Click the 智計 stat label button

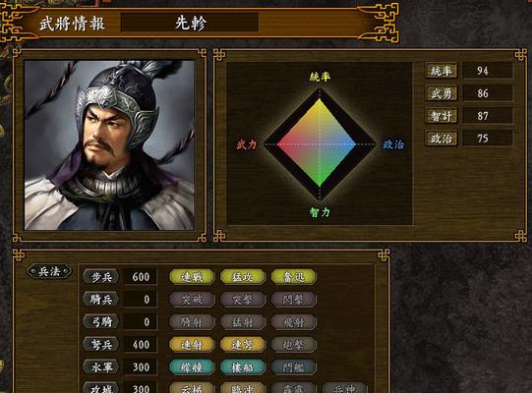coord(442,116)
